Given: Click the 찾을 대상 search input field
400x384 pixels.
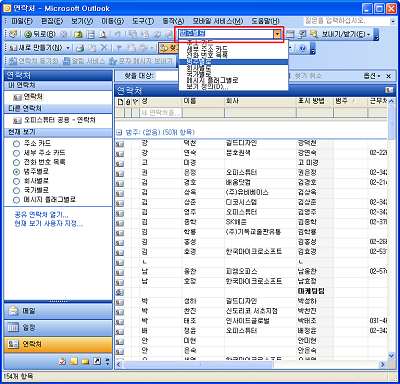Looking at the screenshot, I should click(168, 76).
